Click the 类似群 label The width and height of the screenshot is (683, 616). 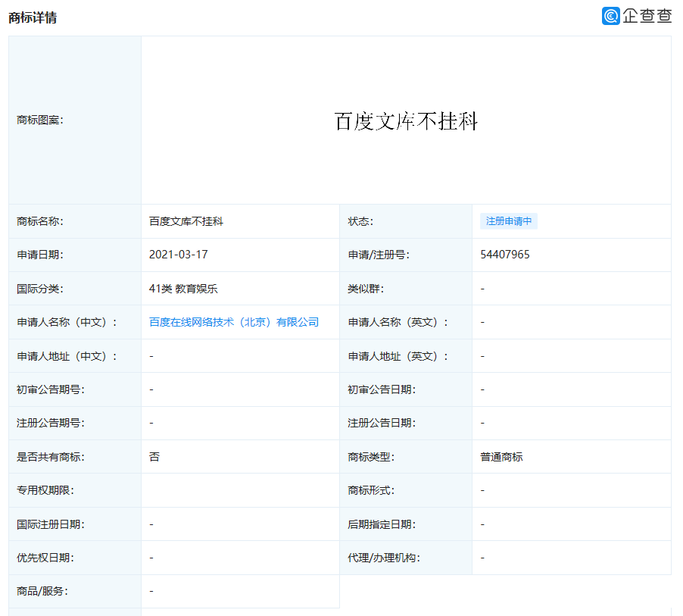(366, 289)
